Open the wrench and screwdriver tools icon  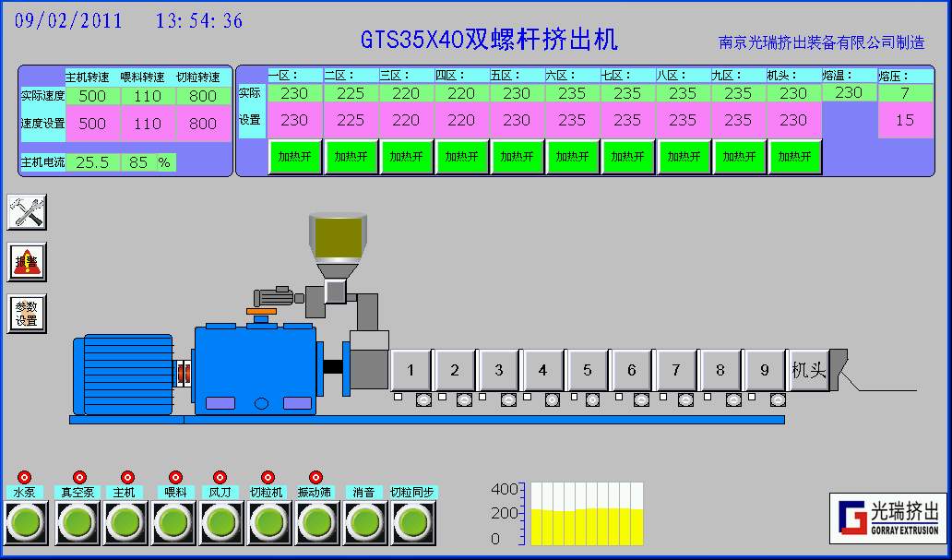point(27,212)
